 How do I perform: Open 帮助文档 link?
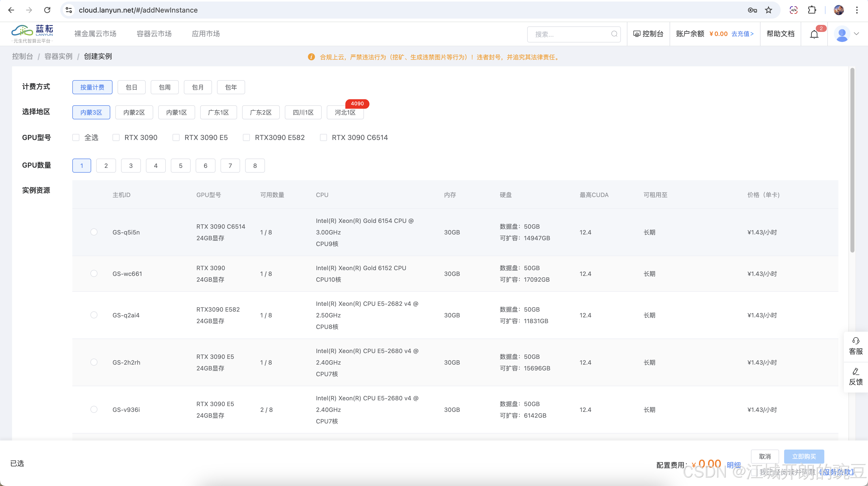780,34
